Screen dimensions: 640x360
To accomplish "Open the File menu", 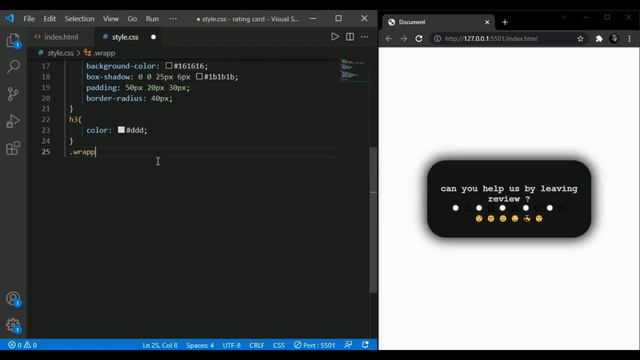I will point(29,19).
